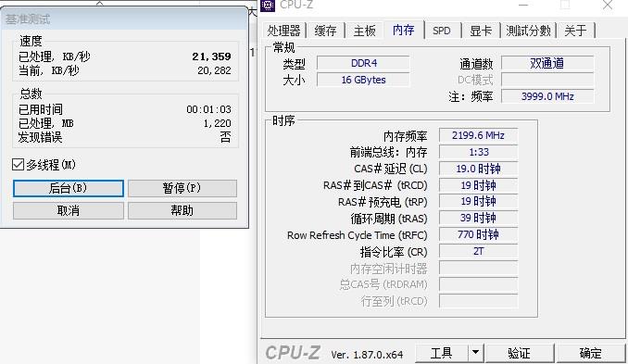Select the 内存 tab
Image resolution: width=628 pixels, height=364 pixels.
point(403,30)
